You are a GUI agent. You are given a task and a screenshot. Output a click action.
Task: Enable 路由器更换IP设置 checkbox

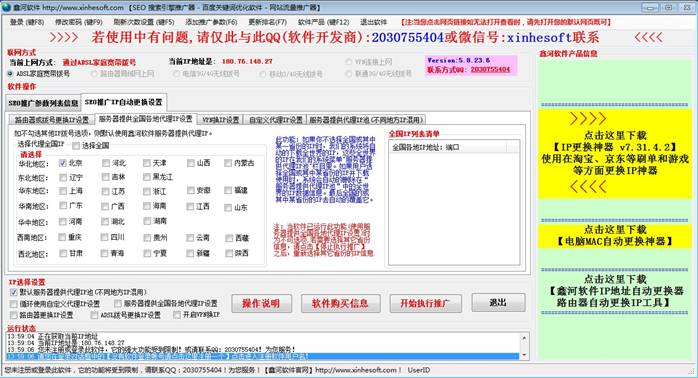[14, 315]
